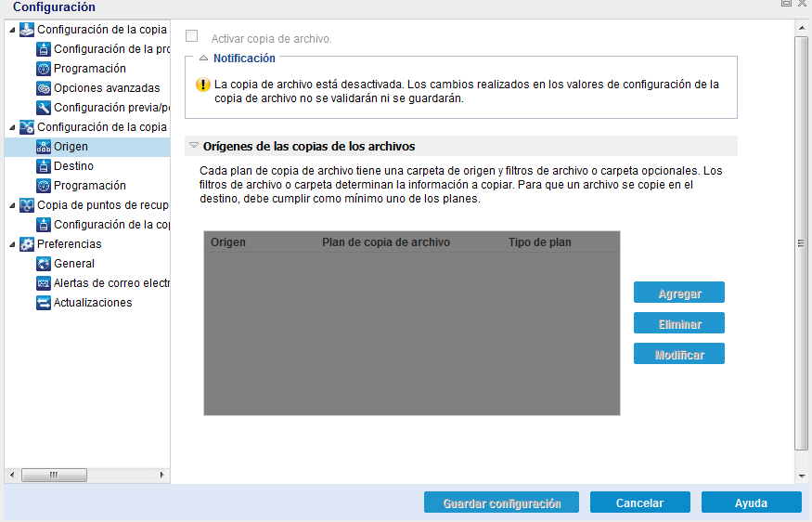Click the Copia de puntos de recuperación icon
Viewport: 812px width, 522px height.
pos(27,205)
